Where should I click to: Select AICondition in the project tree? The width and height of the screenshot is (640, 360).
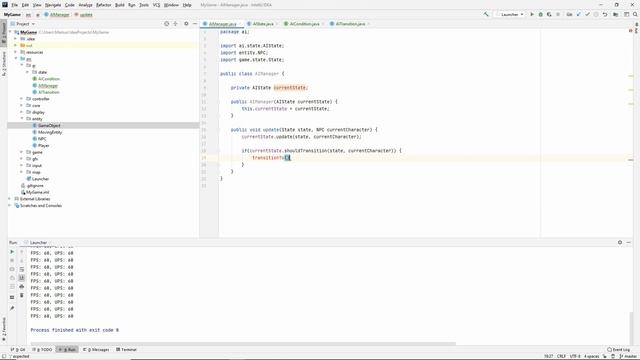click(49, 79)
